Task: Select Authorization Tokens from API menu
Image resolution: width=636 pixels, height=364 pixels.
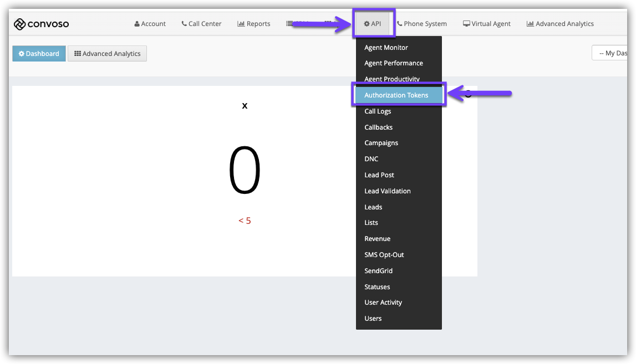Action: coord(396,95)
